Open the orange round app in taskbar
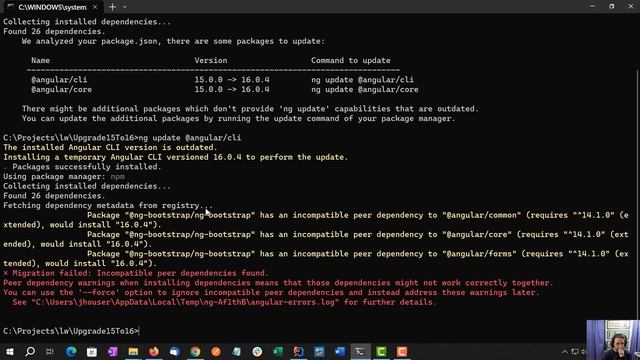The image size is (640, 360). click(x=216, y=351)
